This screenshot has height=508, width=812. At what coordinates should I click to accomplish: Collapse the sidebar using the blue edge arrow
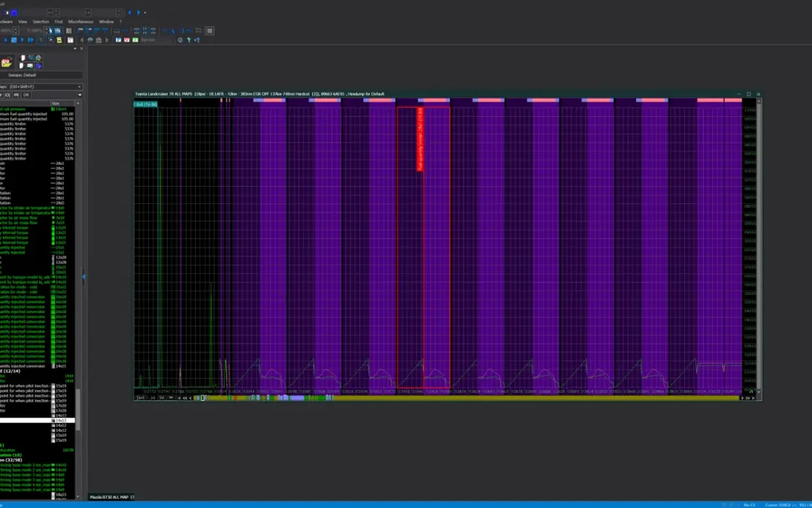coord(83,277)
